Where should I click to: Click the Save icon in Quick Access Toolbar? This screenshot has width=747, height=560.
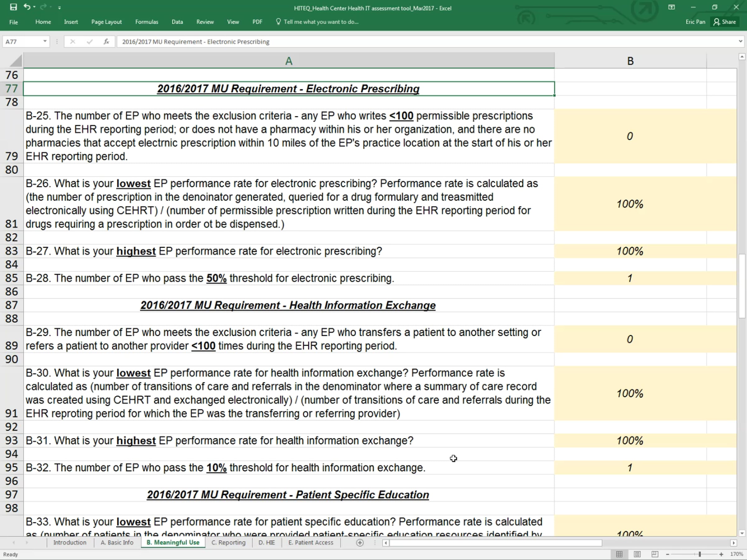[x=13, y=7]
